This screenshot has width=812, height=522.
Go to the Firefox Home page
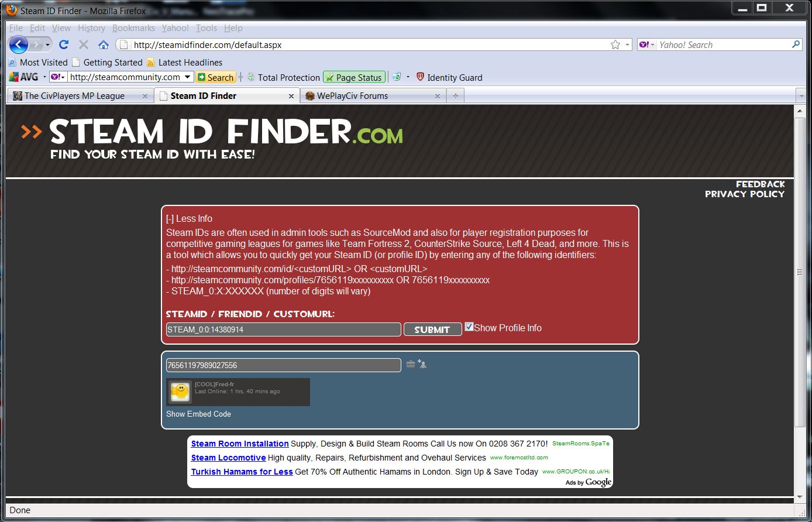(x=104, y=44)
